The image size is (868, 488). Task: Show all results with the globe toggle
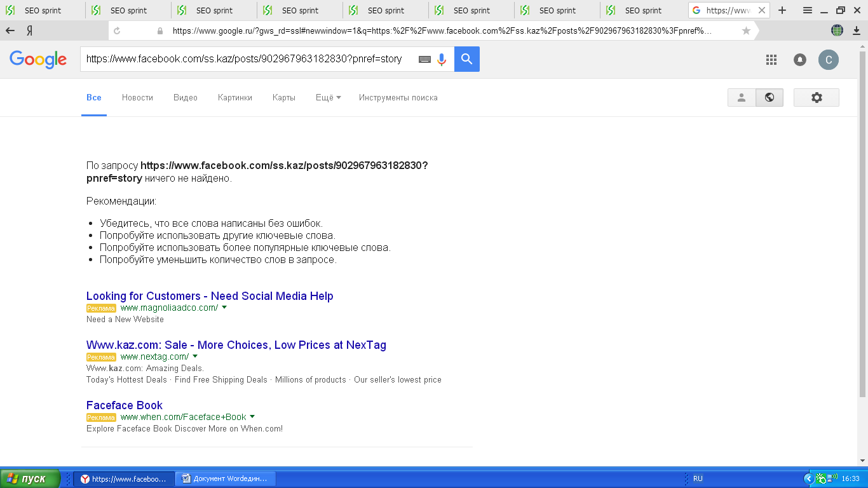(x=770, y=97)
